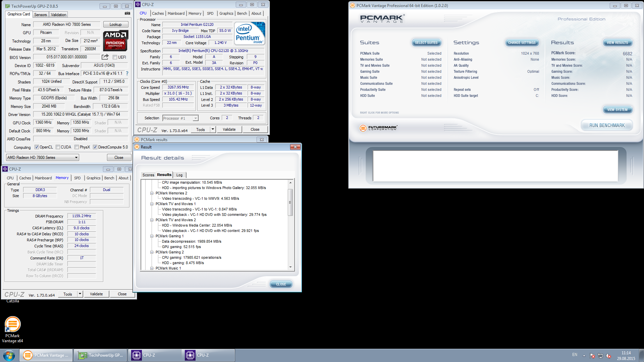Open PCMark Vantage x64 desktop shortcut
This screenshot has width=644, height=362.
pyautogui.click(x=12, y=329)
